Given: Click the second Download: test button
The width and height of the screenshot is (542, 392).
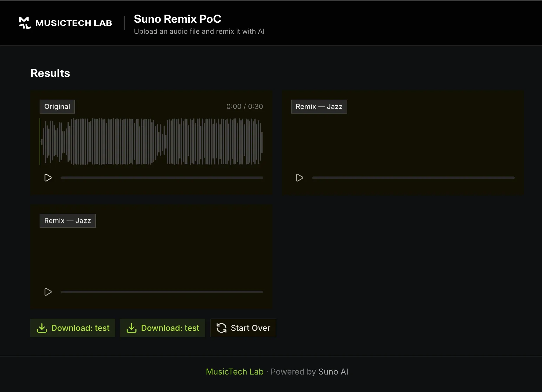Looking at the screenshot, I should click(162, 328).
